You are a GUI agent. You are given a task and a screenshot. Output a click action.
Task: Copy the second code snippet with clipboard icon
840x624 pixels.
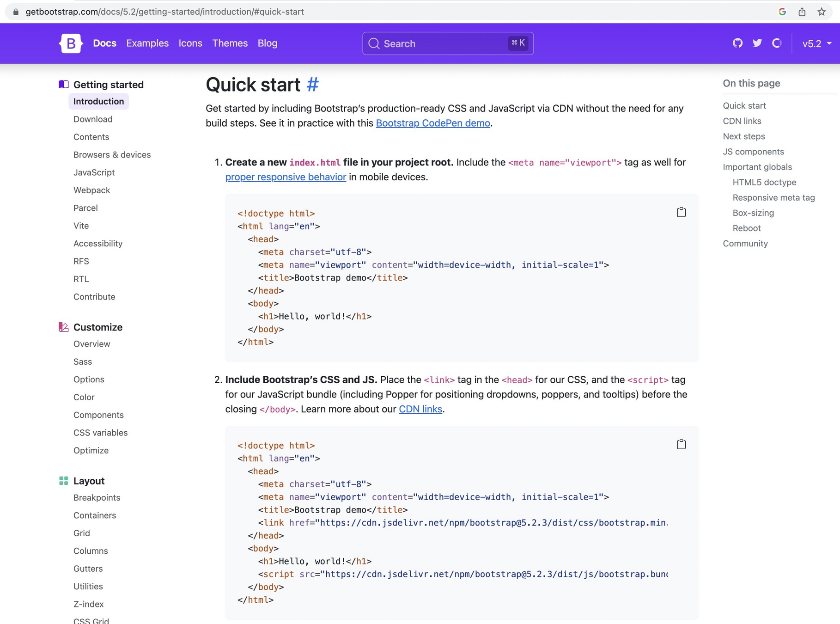point(681,444)
